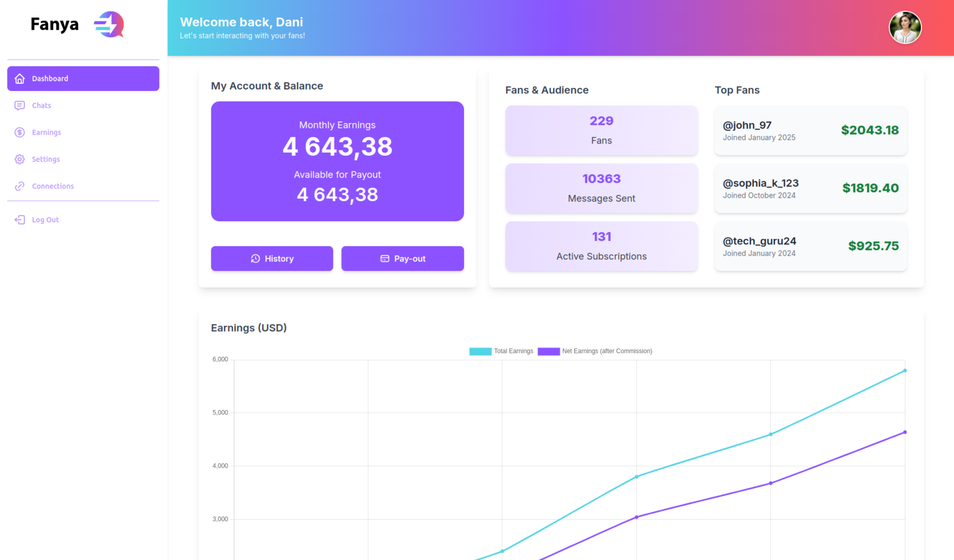The width and height of the screenshot is (954, 560).
Task: Open the Chats icon in sidebar
Action: 20,105
